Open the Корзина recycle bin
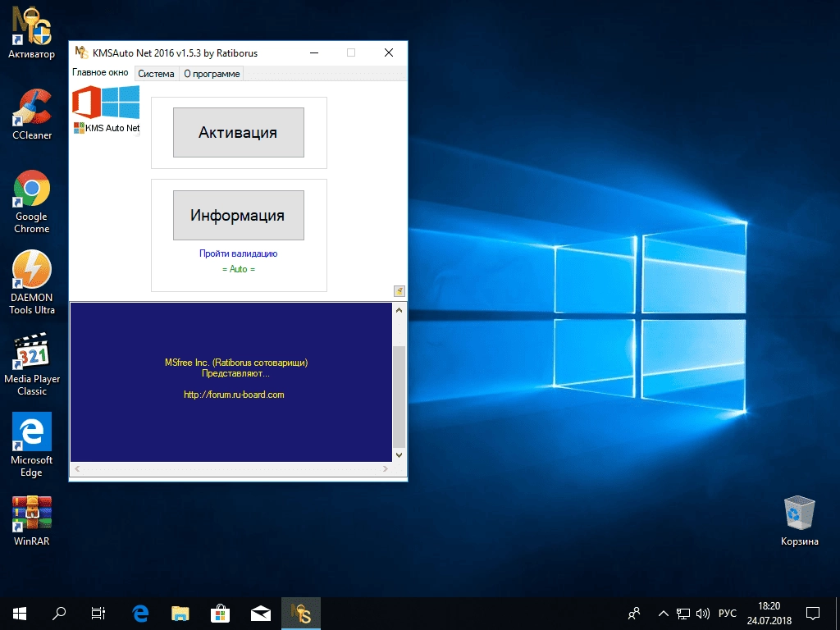The image size is (840, 630). click(799, 521)
